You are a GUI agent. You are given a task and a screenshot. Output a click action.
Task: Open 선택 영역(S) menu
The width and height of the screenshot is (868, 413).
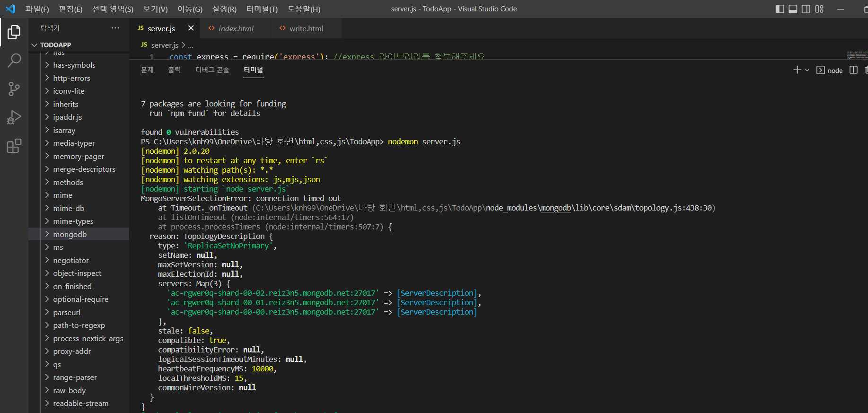coord(113,9)
